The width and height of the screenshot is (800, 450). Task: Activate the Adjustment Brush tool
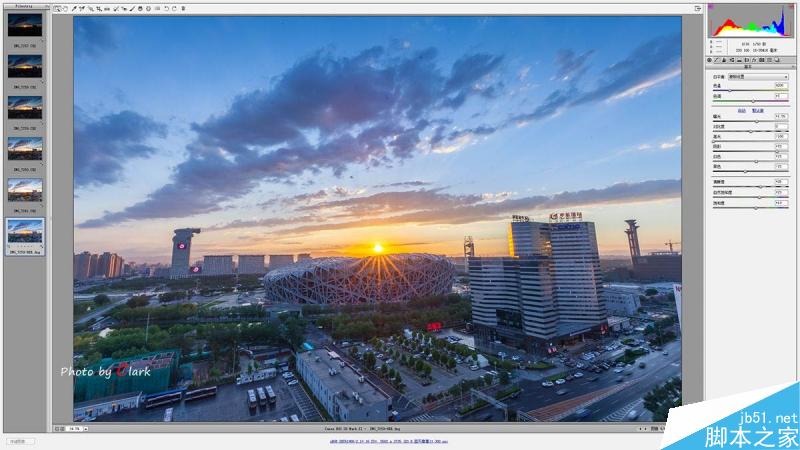132,9
